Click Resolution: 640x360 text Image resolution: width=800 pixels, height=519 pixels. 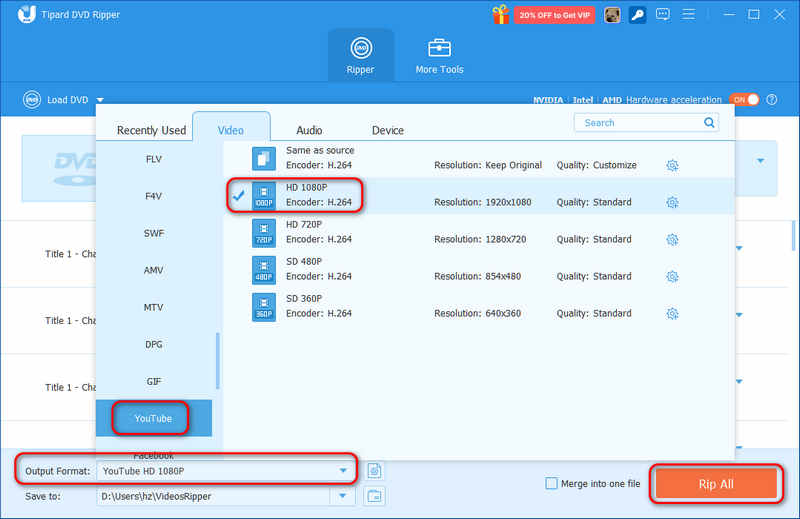tap(478, 313)
